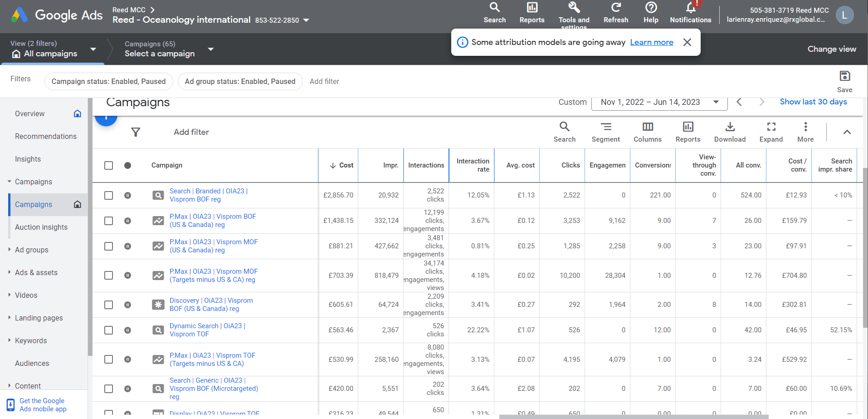Go to previous date range

pos(739,102)
